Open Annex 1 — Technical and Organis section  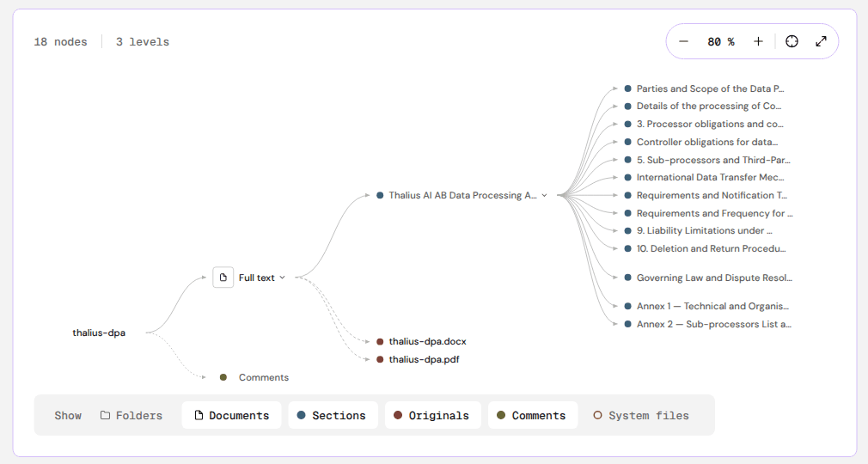click(712, 306)
